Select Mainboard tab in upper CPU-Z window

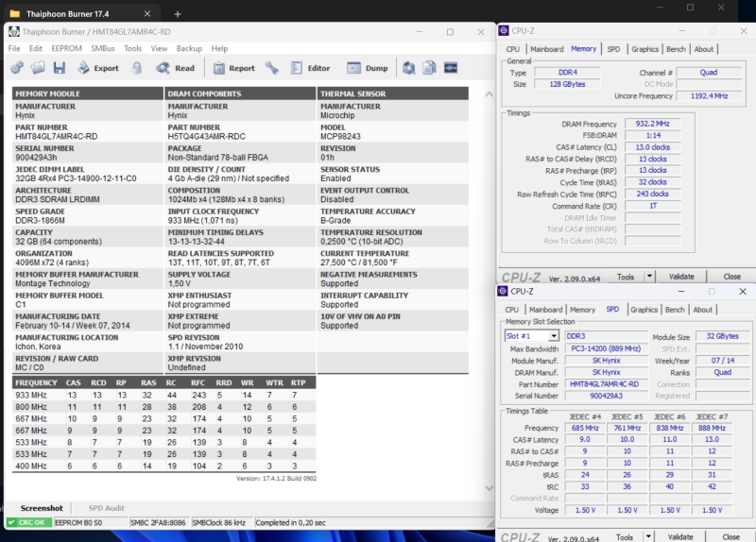point(547,49)
